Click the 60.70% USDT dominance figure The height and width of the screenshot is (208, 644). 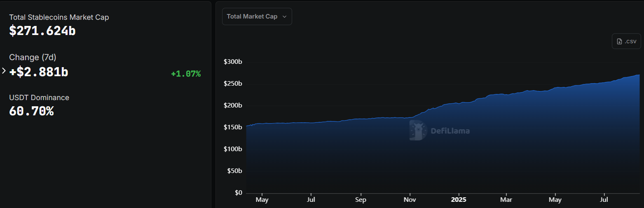point(31,111)
